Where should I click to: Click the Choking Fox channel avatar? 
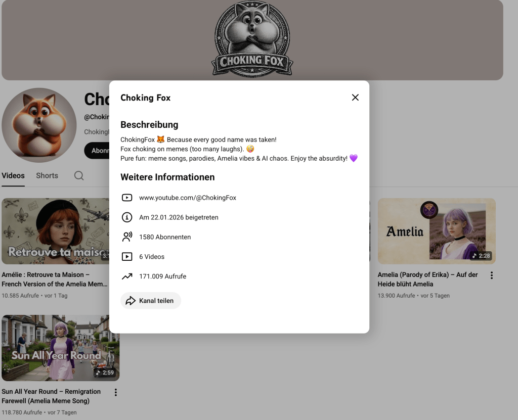39,125
